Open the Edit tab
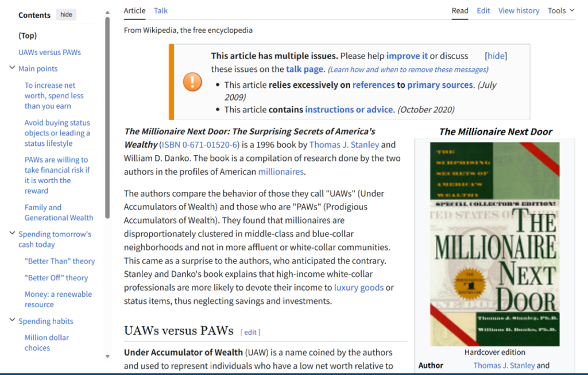 pyautogui.click(x=483, y=10)
